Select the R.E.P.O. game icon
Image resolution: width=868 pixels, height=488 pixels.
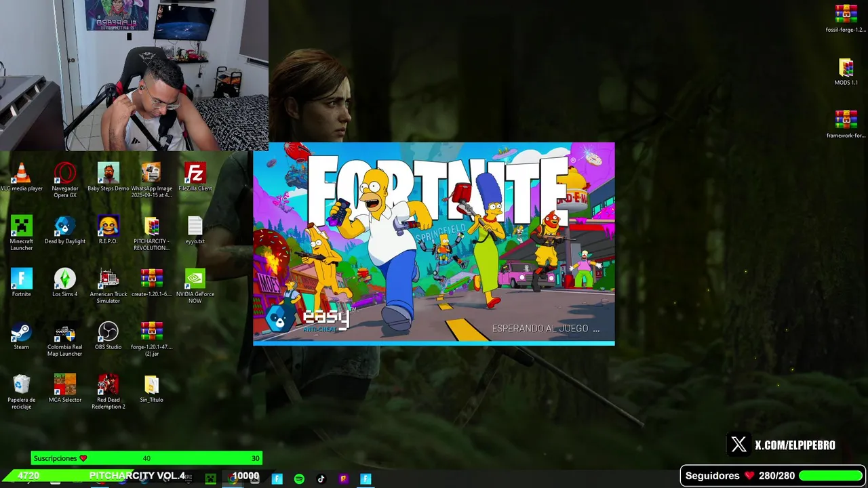point(108,230)
